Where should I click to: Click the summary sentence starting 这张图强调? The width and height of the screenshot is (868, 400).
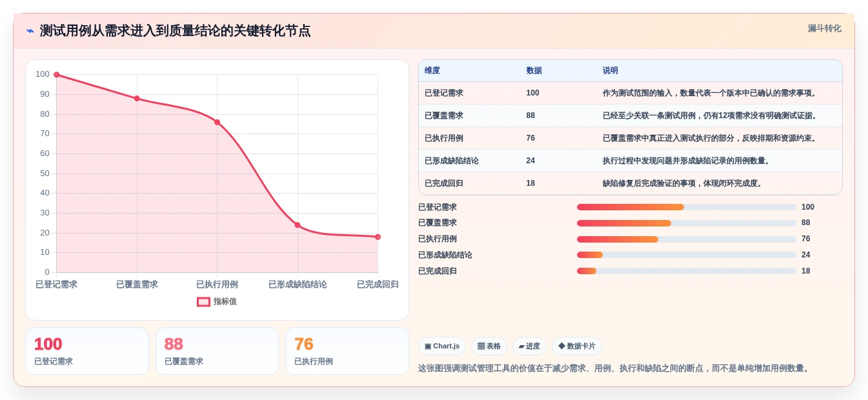[614, 368]
